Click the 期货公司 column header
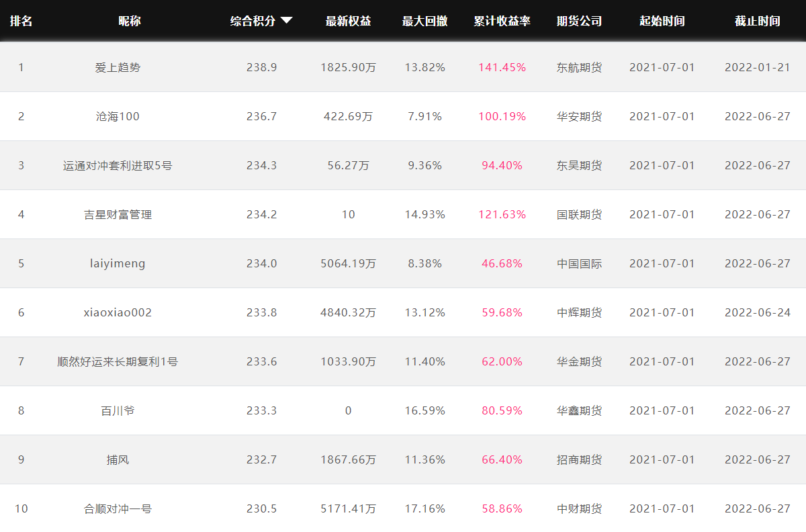Screen dimensions: 806x532 [579, 21]
